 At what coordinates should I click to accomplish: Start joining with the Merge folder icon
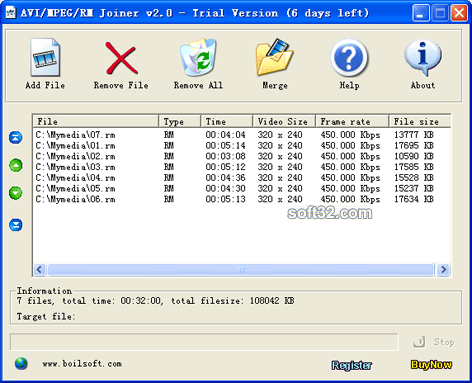274,57
